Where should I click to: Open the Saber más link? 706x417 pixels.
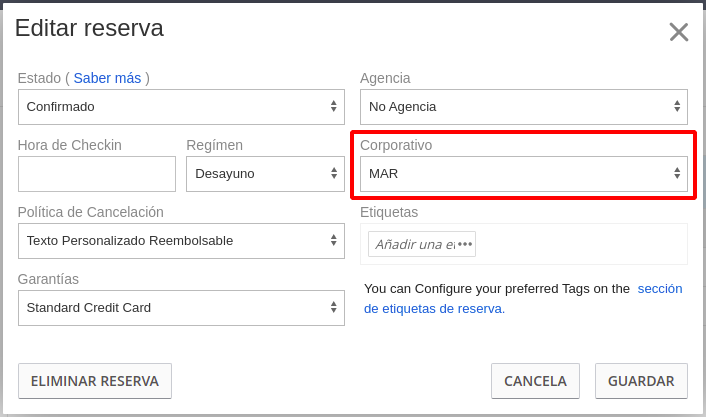pos(107,78)
